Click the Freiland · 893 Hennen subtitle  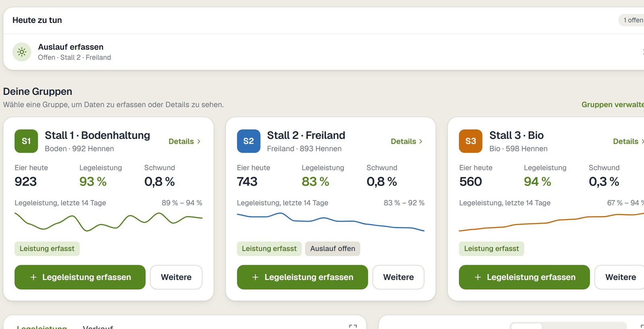coord(304,149)
